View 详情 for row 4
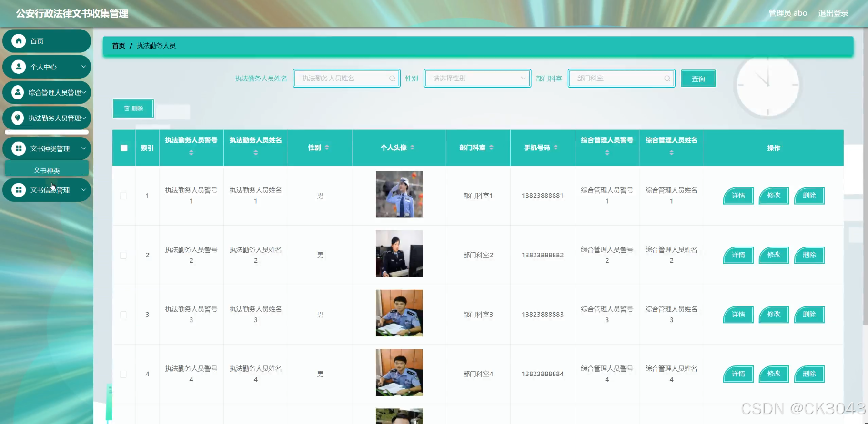 [738, 374]
